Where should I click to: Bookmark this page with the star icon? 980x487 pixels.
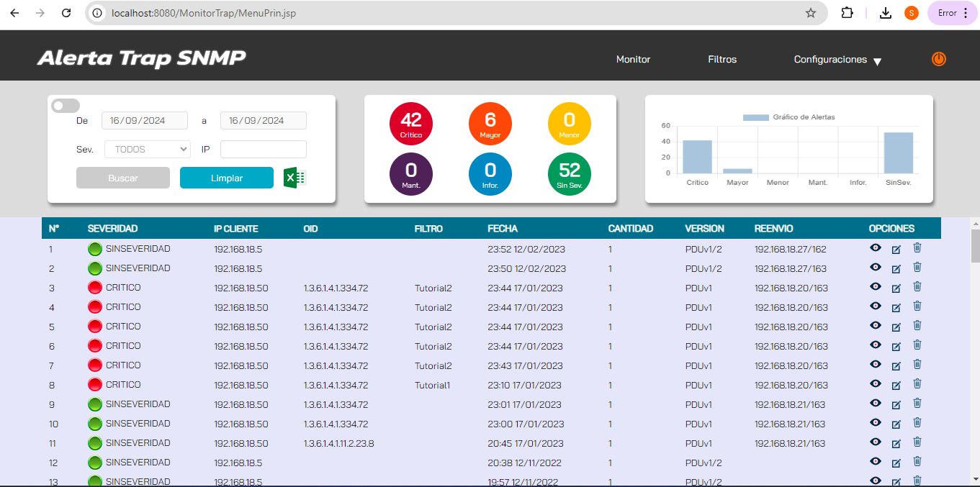pyautogui.click(x=811, y=13)
